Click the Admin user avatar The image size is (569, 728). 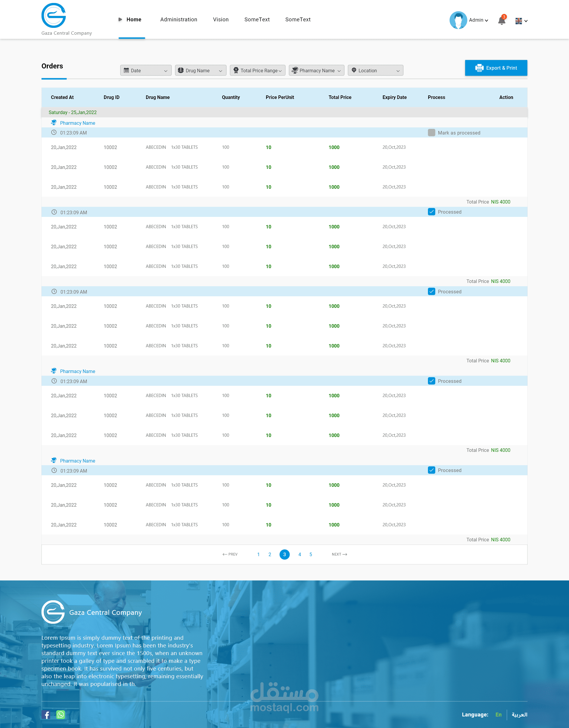tap(458, 20)
